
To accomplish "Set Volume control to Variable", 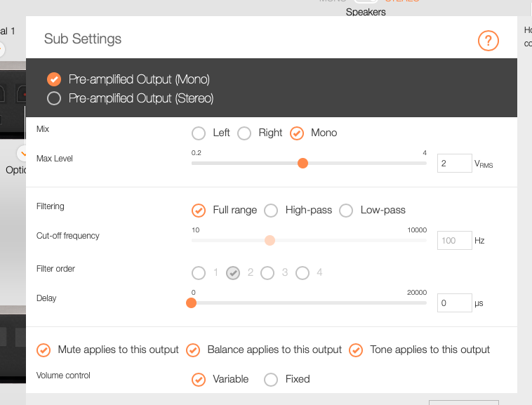I will point(199,380).
